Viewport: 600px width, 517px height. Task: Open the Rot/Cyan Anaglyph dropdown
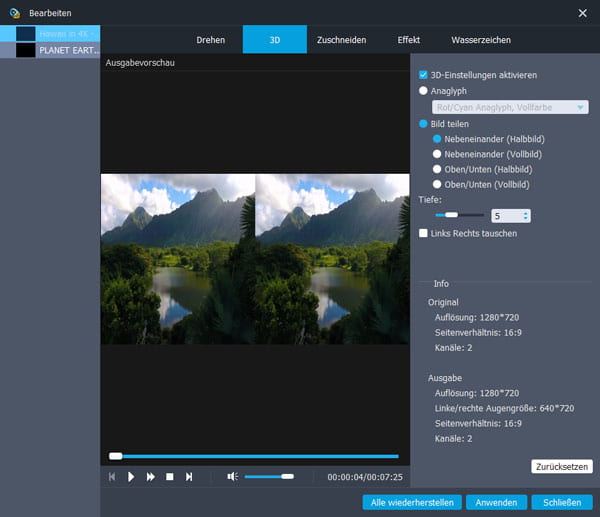point(510,107)
